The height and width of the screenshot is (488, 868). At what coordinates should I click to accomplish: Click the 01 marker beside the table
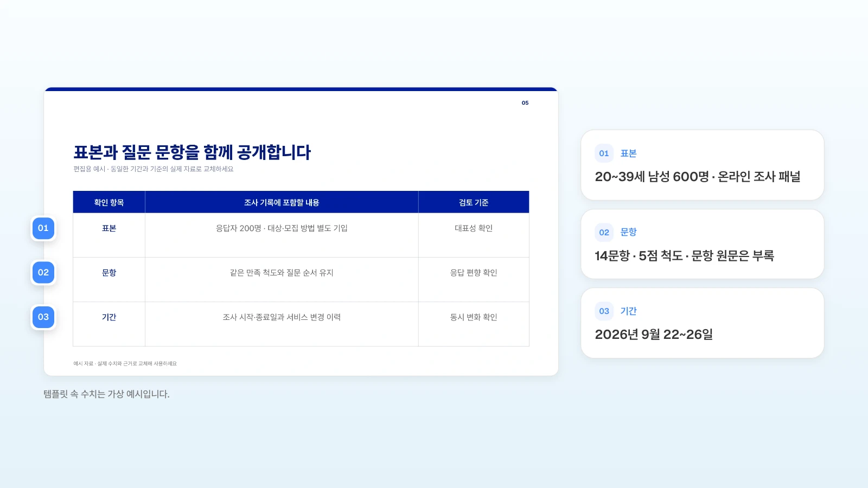pos(43,228)
